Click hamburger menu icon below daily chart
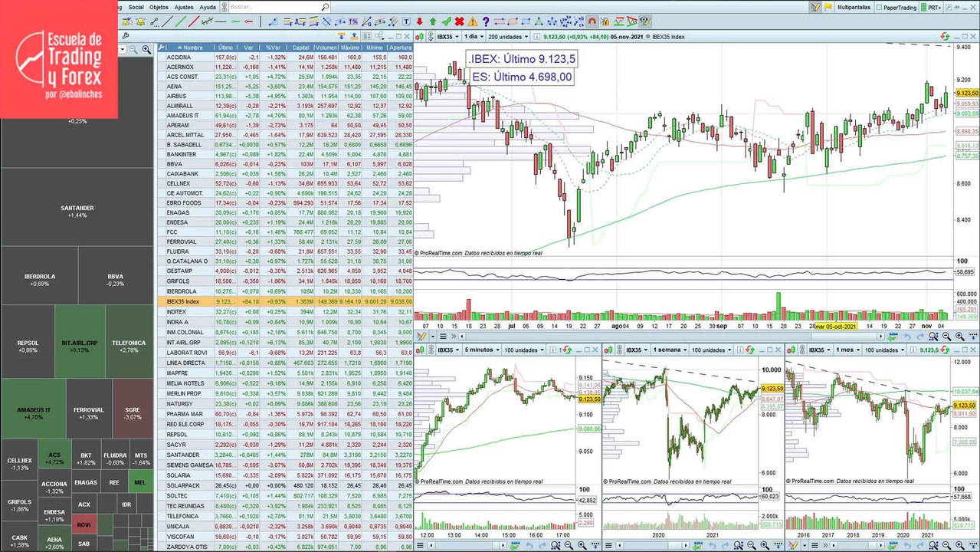Screen dimensions: 980x552 [x=443, y=336]
